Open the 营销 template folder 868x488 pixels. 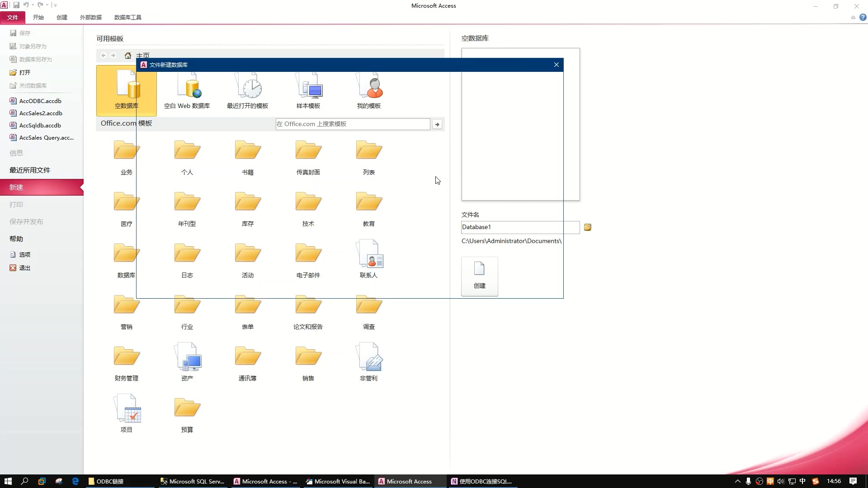click(127, 312)
